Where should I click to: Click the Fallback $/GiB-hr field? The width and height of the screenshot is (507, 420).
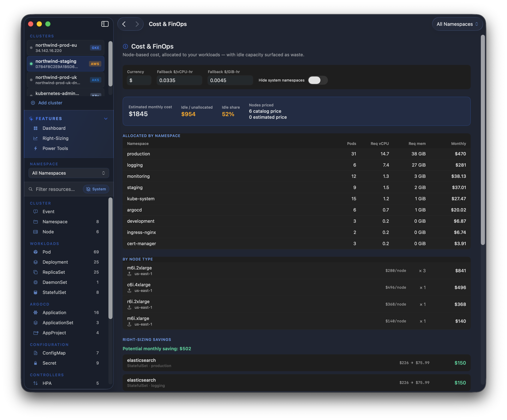tap(230, 80)
